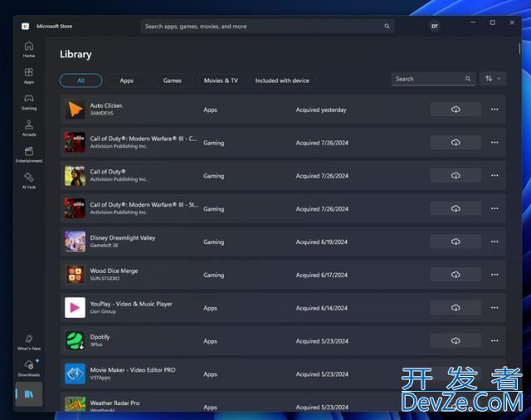The width and height of the screenshot is (531, 420).
Task: Open the Downloads sidebar page
Action: click(29, 369)
